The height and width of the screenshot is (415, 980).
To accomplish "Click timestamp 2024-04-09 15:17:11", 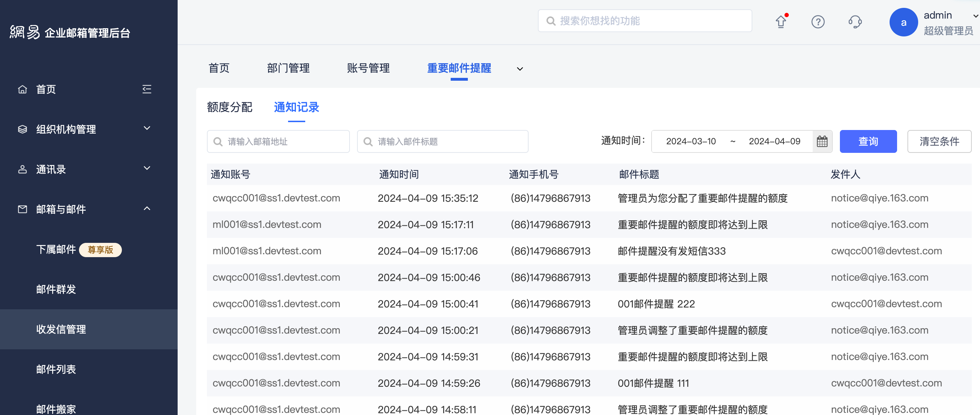I will pos(426,225).
